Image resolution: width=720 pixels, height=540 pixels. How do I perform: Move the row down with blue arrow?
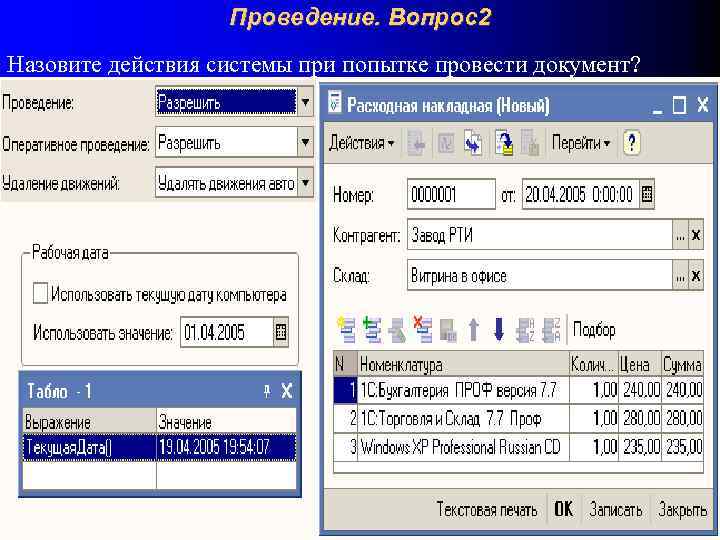[499, 330]
